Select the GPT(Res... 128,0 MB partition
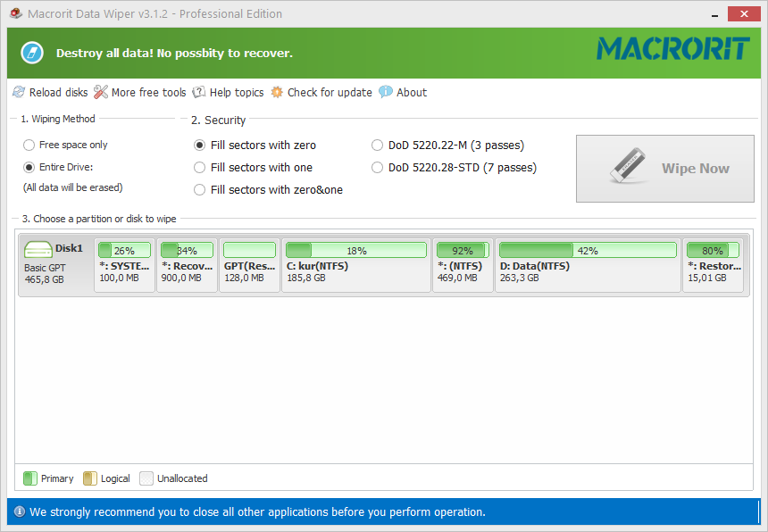Screen dimensions: 768x532 click(249, 265)
